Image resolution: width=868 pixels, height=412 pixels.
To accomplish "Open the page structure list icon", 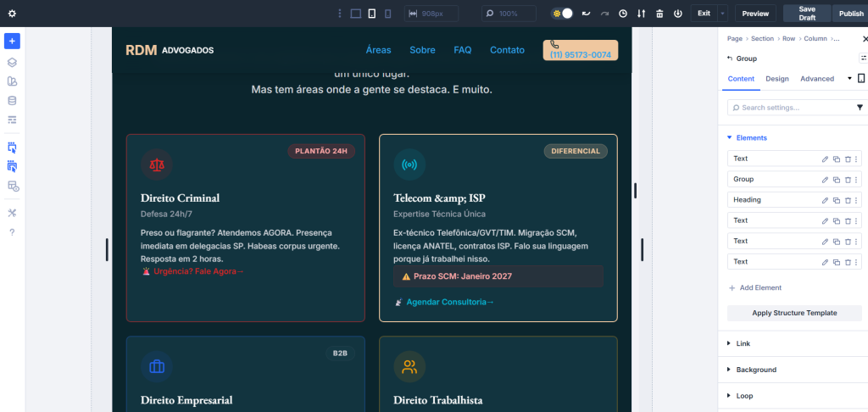I will click(12, 120).
